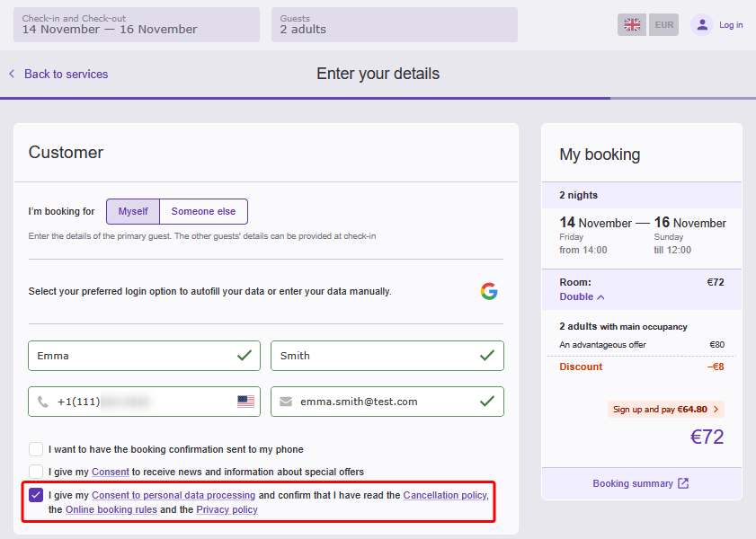
Task: Click the phone icon in phone field
Action: tap(44, 402)
